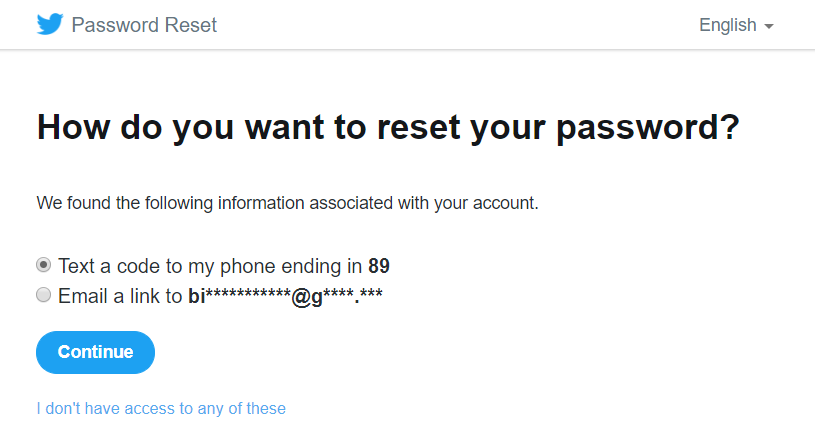Screen dimensions: 815x440
Task: Click "associated with your account." text
Action: 424,203
